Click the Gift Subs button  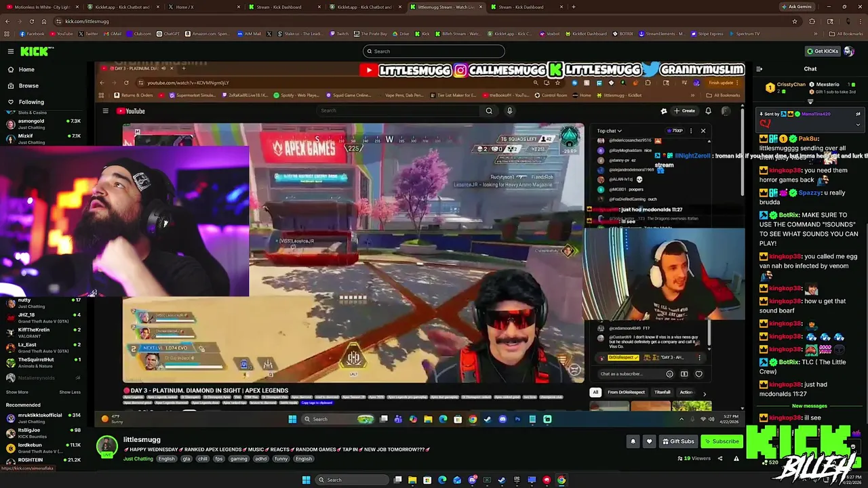pyautogui.click(x=677, y=441)
